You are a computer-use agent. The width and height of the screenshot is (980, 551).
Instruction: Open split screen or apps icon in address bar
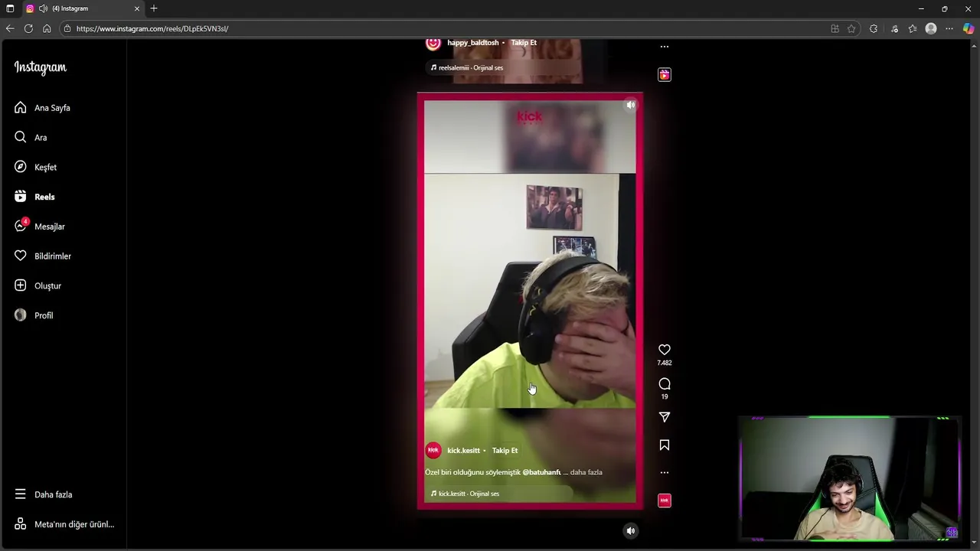tap(835, 28)
